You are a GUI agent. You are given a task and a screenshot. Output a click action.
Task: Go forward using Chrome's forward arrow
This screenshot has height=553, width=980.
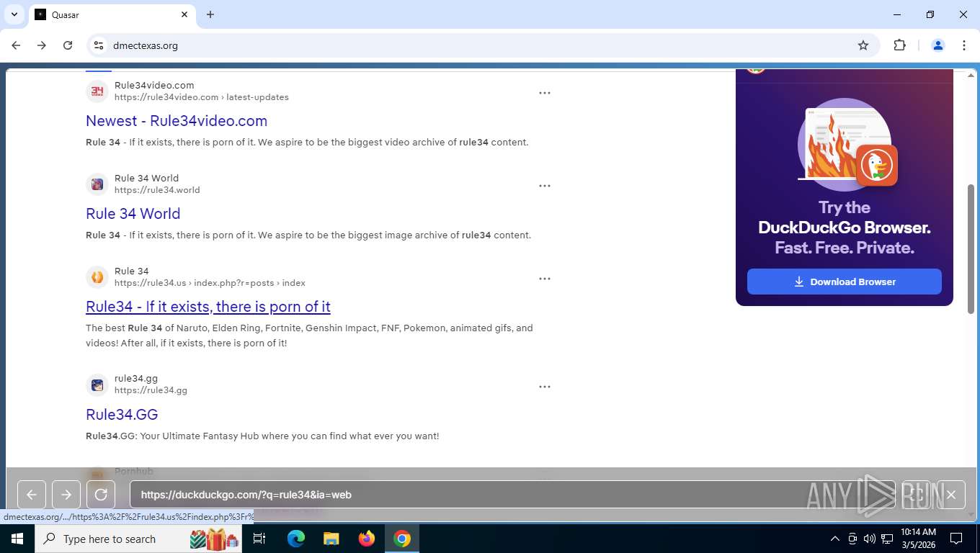coord(42,45)
